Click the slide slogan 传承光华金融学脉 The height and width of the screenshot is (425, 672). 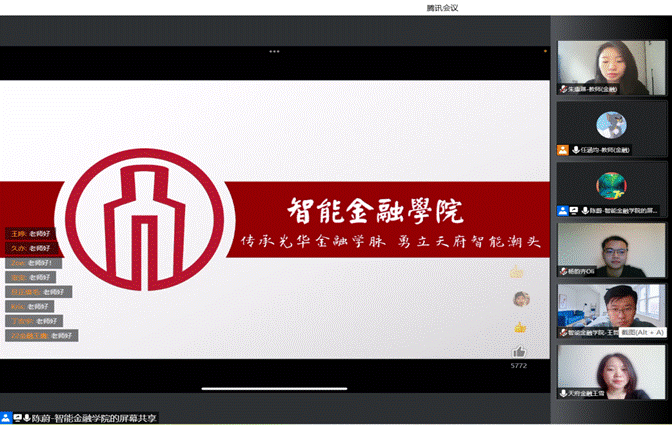pos(312,242)
